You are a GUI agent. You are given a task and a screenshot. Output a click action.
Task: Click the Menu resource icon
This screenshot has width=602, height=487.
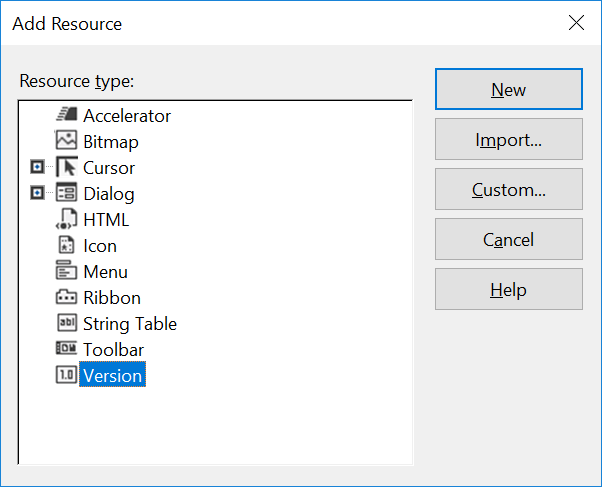[x=66, y=270]
